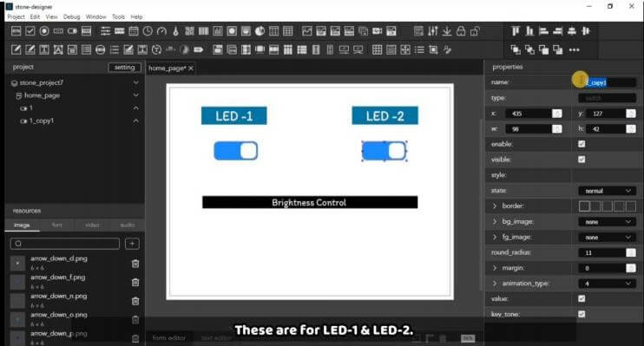Collapse the home_page tree node
Image resolution: width=644 pixels, height=346 pixels.
(x=136, y=95)
